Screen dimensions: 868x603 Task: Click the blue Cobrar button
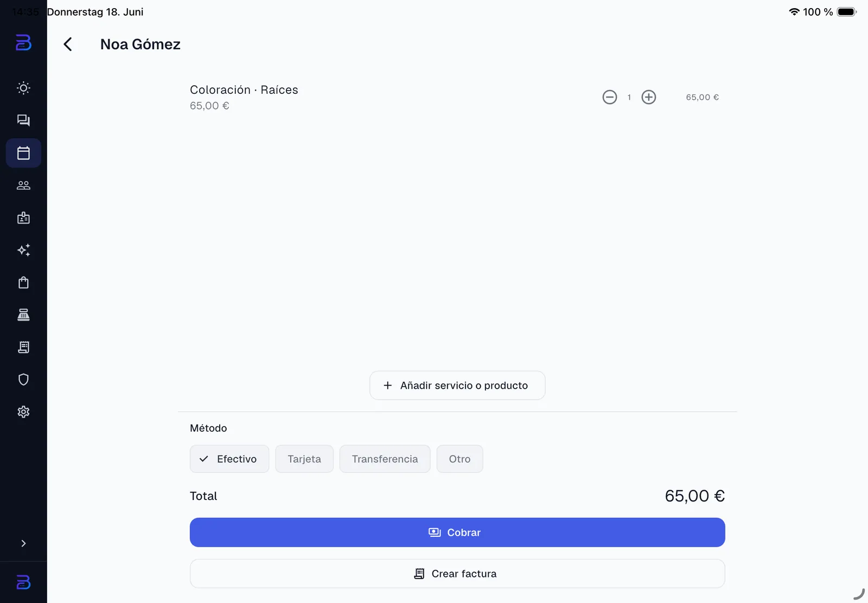click(457, 533)
